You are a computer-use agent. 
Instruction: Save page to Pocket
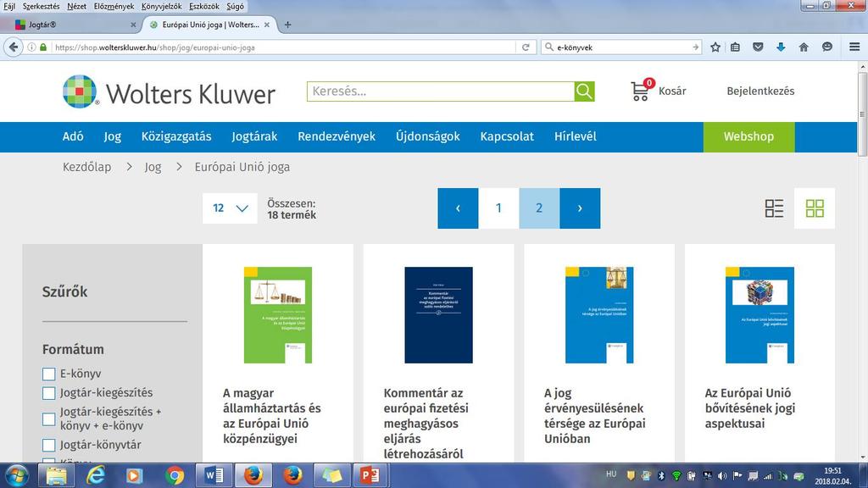(x=758, y=47)
